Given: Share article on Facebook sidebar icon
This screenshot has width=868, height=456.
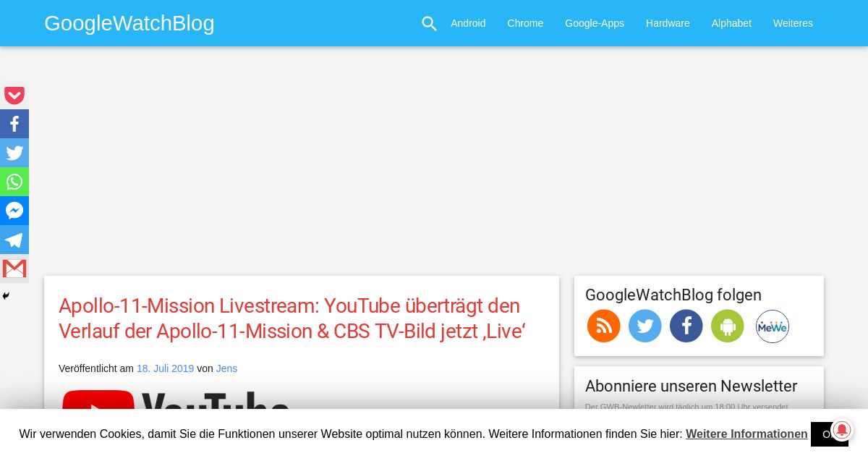Looking at the screenshot, I should 14,124.
